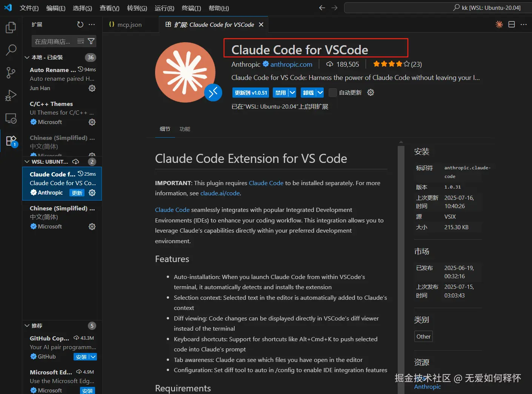Open the Run menu

click(x=165, y=8)
